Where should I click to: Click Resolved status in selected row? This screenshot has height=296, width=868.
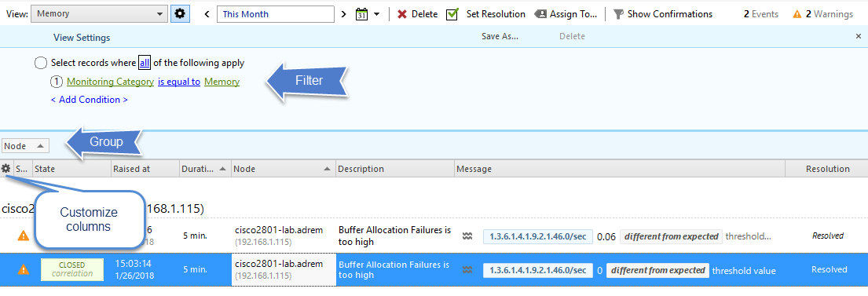click(x=830, y=269)
